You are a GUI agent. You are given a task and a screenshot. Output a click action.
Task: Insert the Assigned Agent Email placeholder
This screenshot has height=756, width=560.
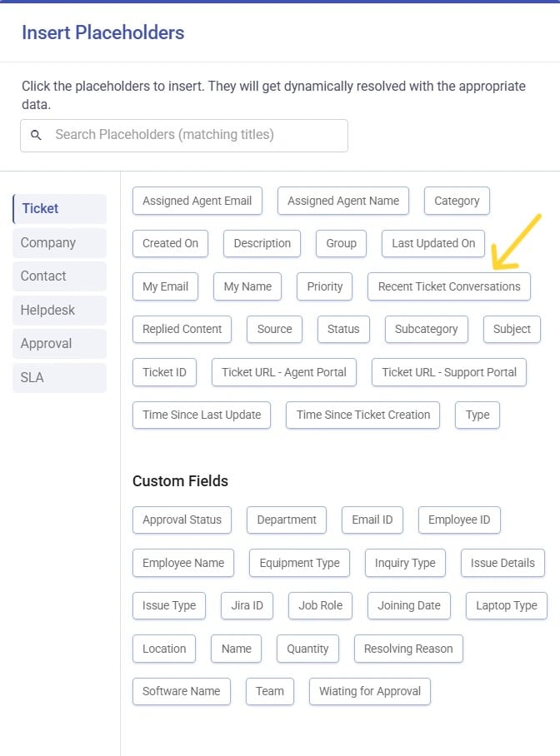pyautogui.click(x=197, y=201)
